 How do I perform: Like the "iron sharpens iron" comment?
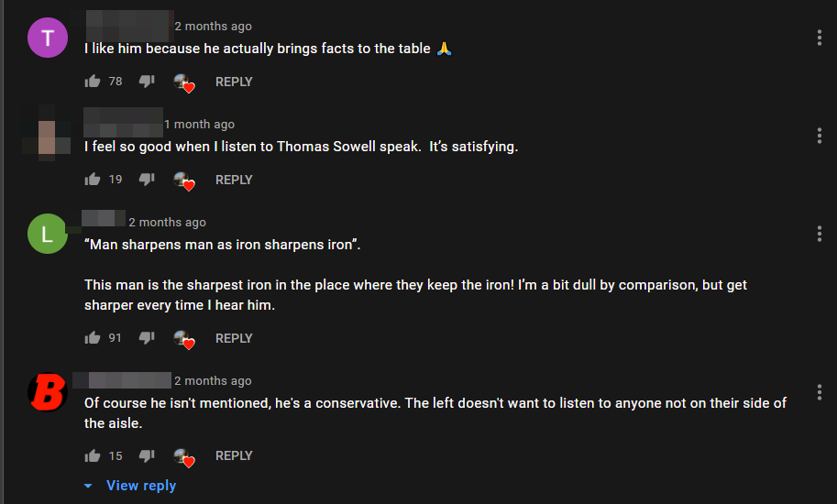pos(93,338)
